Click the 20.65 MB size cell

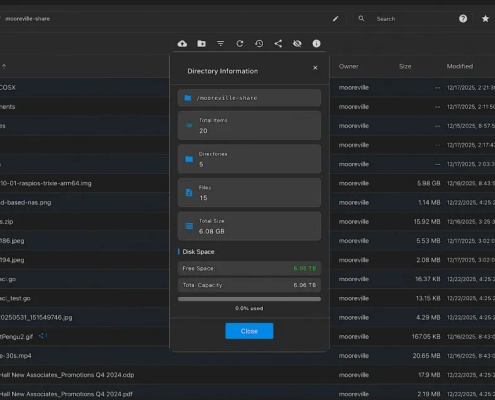[427, 356]
